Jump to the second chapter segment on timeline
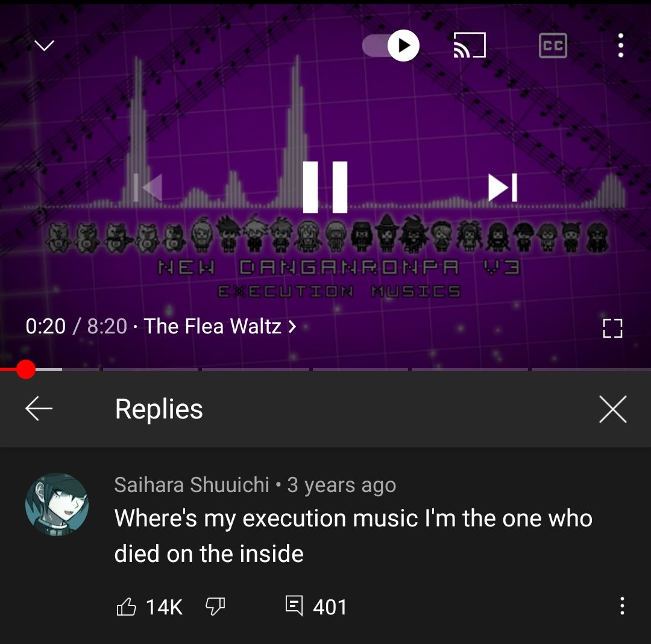 [x=150, y=368]
